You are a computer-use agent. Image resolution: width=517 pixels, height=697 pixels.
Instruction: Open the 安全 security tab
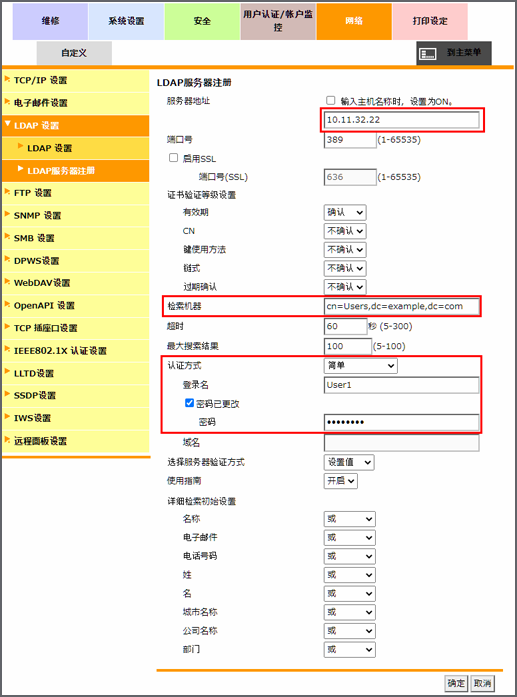(202, 21)
